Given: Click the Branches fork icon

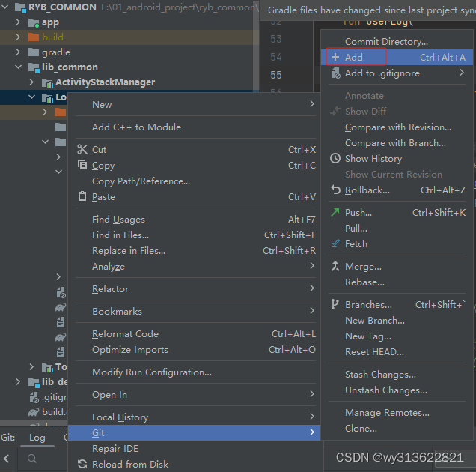Looking at the screenshot, I should coord(335,304).
